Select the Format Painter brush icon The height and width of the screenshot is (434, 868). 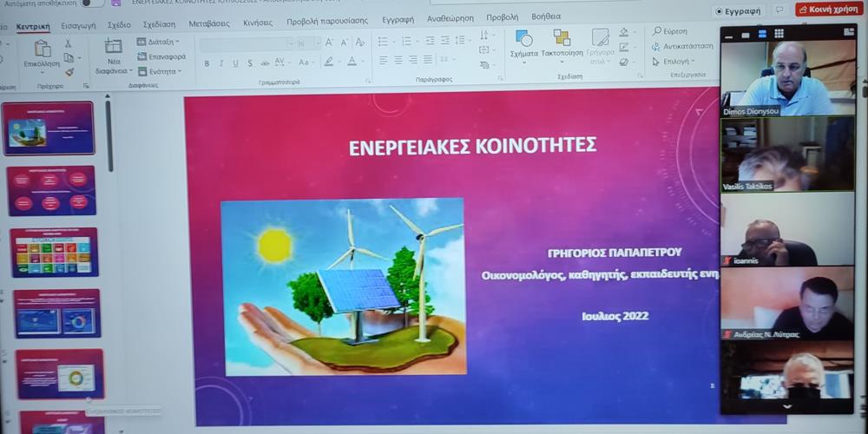(69, 72)
